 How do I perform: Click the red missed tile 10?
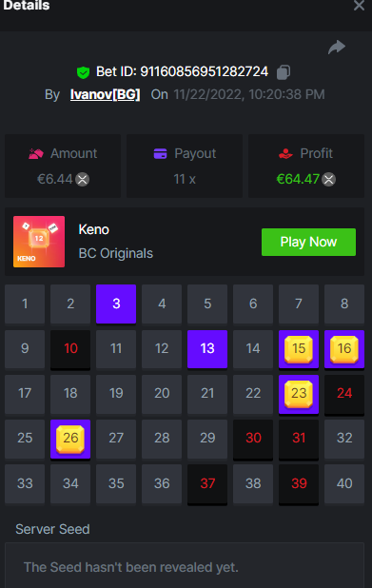pos(70,349)
